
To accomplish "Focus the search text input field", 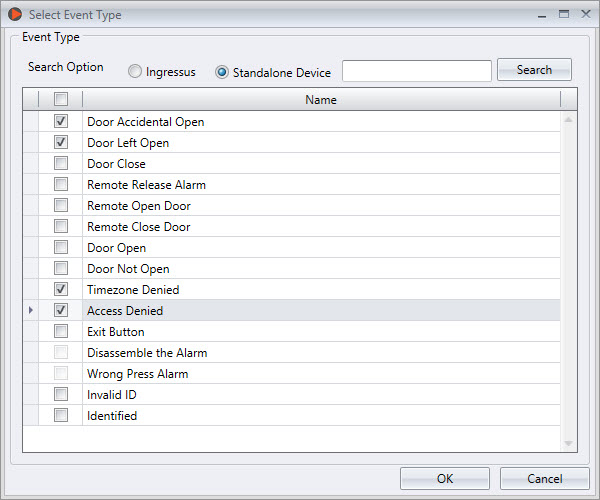I will tap(417, 71).
